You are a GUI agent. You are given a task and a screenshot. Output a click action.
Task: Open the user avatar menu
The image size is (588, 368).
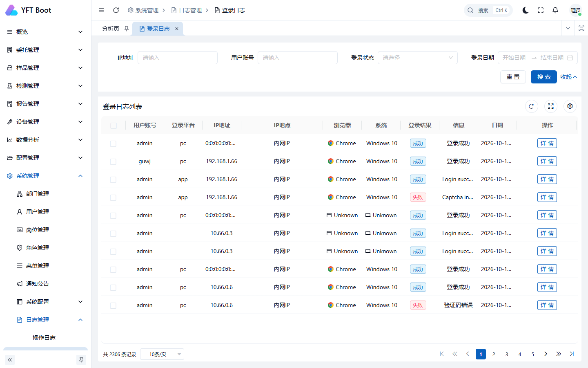click(x=576, y=10)
